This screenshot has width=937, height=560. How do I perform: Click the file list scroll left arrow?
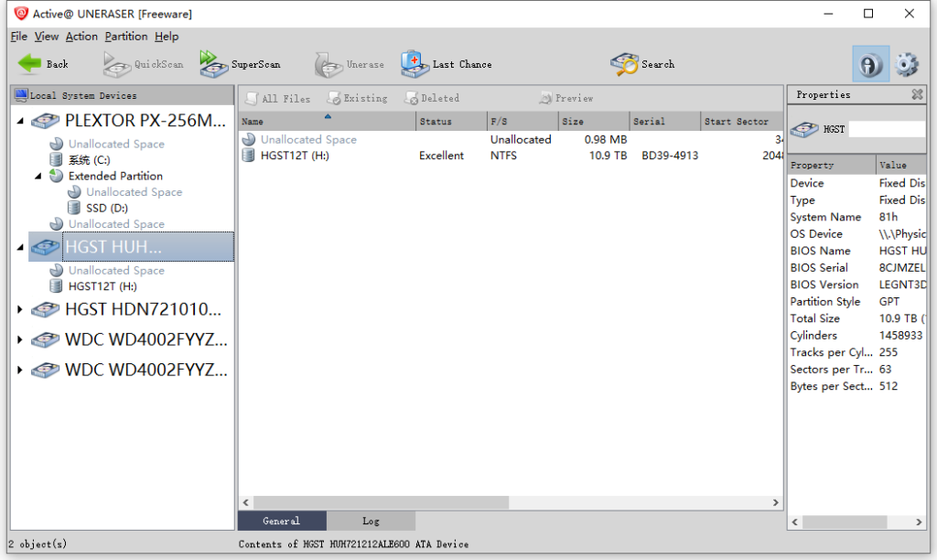click(245, 502)
